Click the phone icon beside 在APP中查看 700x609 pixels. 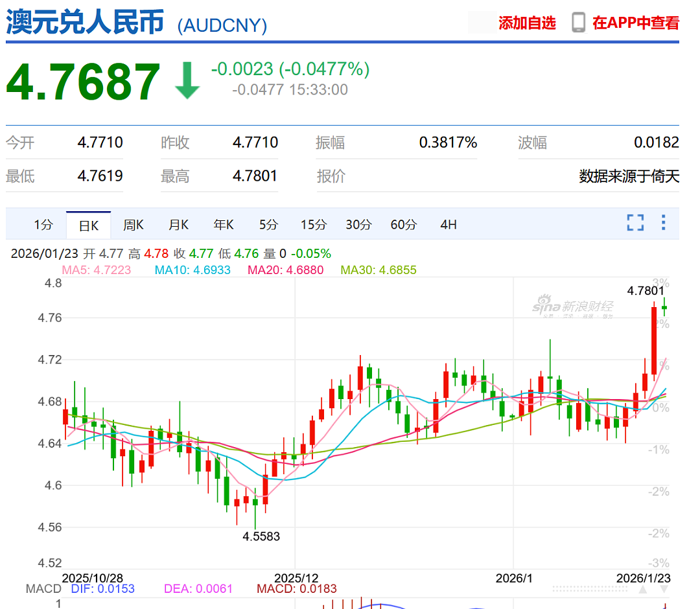pos(578,22)
